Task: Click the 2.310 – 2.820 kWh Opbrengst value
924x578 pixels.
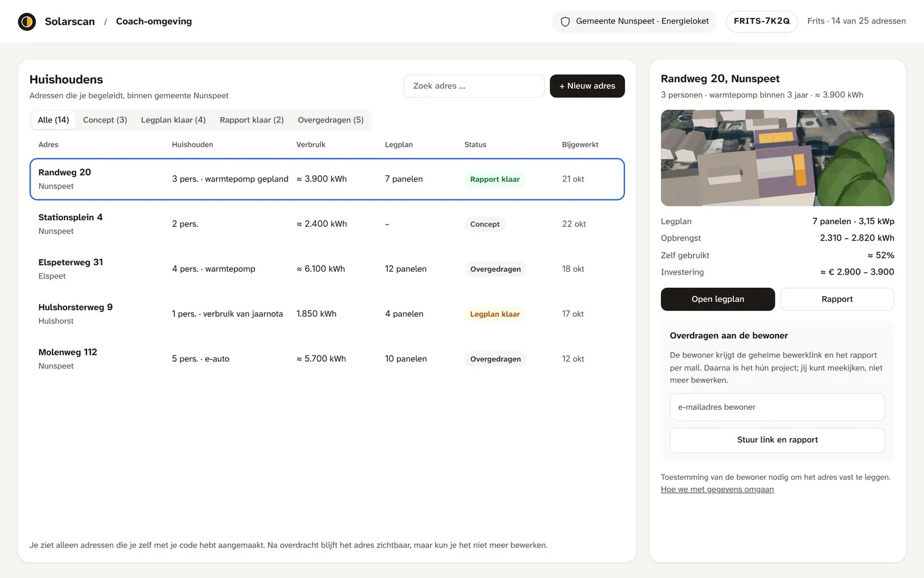Action: click(857, 238)
